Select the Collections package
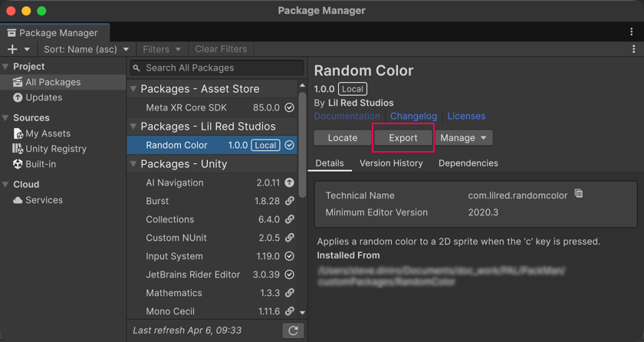The height and width of the screenshot is (342, 644). pos(212,219)
